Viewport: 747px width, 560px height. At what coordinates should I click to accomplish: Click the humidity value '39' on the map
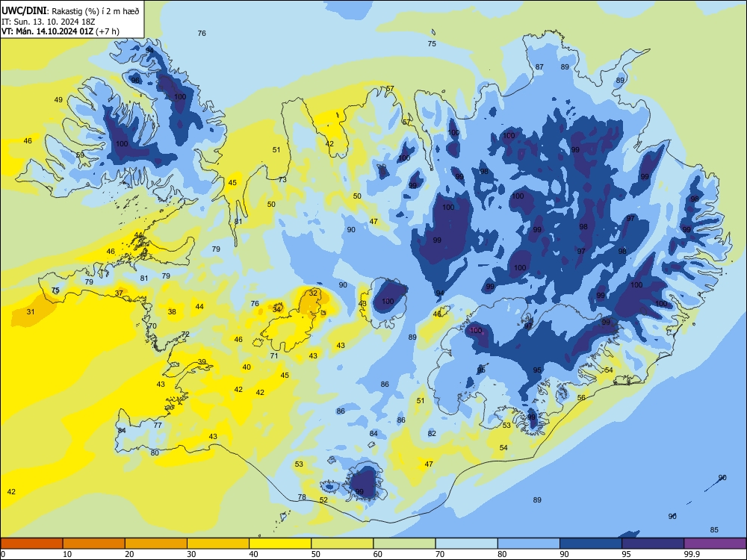point(202,362)
